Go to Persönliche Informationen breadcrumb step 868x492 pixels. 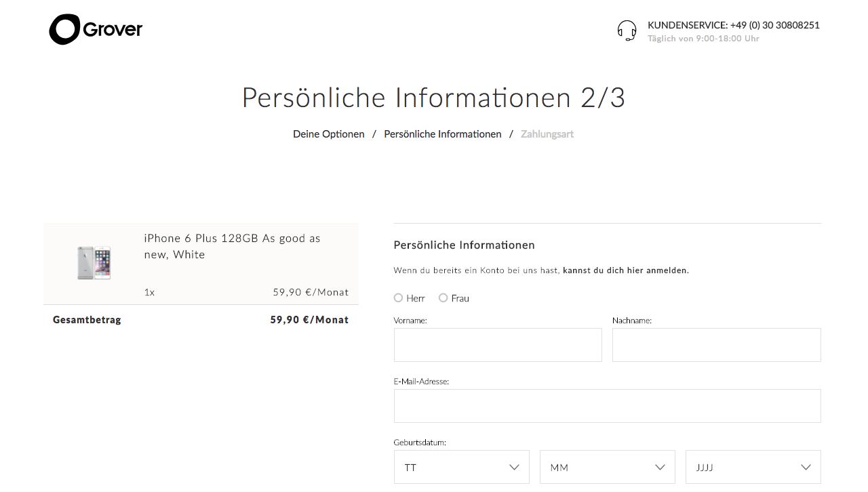coord(443,134)
